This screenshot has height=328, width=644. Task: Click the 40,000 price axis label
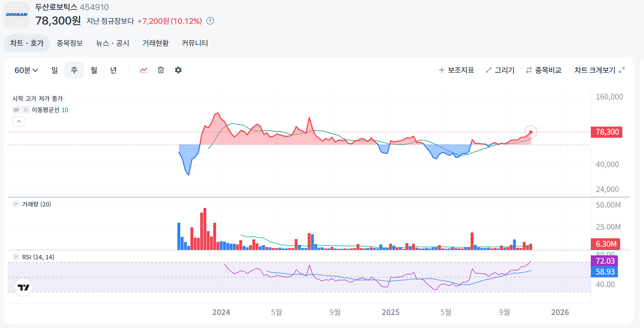(607, 165)
